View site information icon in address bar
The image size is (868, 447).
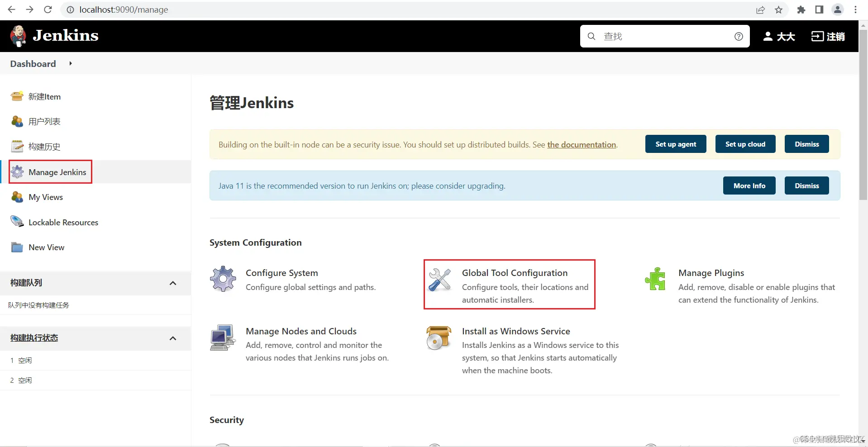70,10
